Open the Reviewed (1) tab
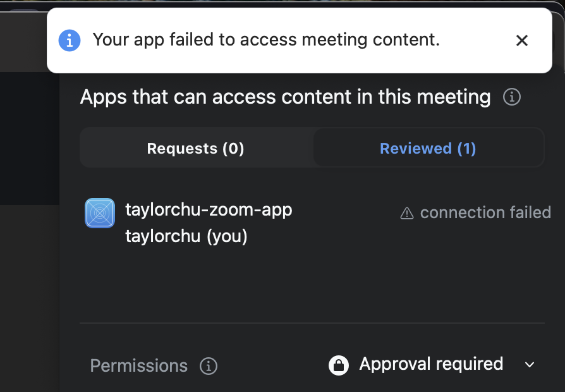 [428, 149]
